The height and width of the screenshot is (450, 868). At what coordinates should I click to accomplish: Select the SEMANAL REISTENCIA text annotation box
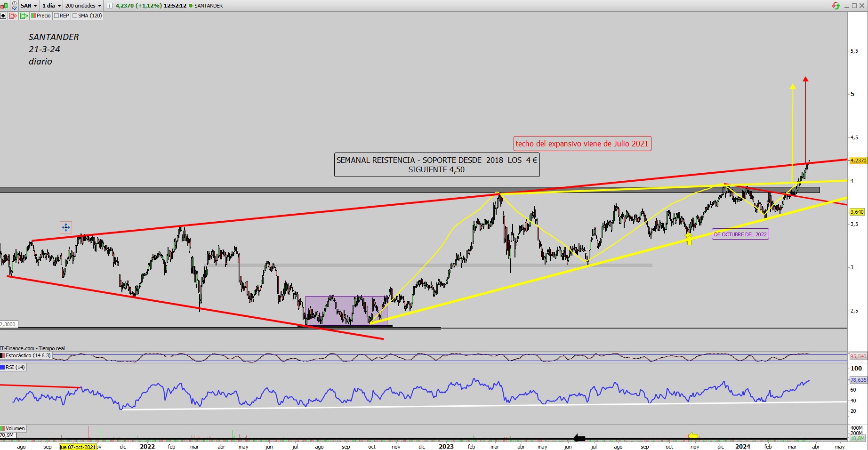coord(437,165)
